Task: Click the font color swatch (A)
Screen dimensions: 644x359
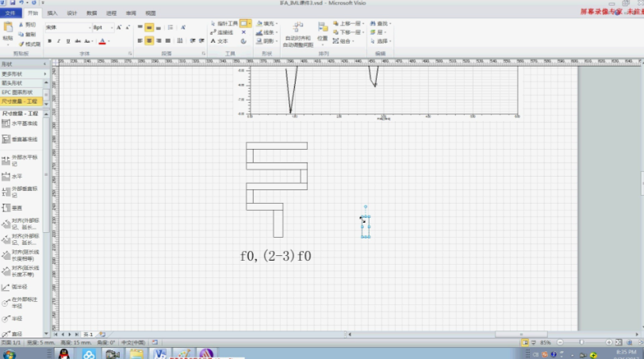Action: [102, 41]
